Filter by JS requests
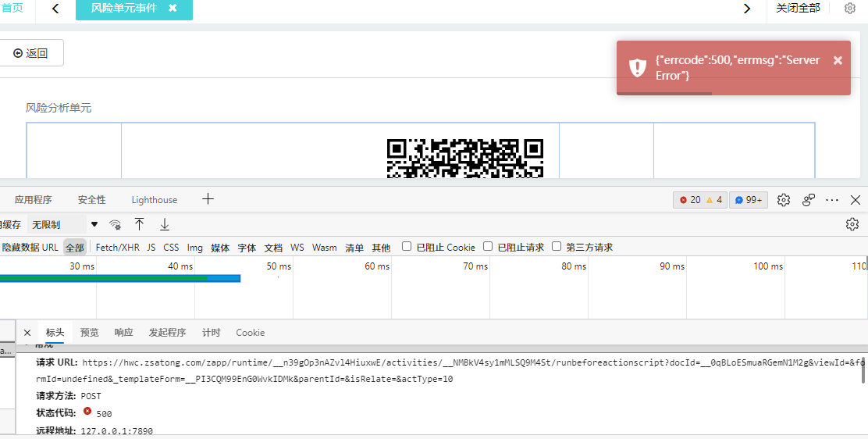 click(151, 247)
